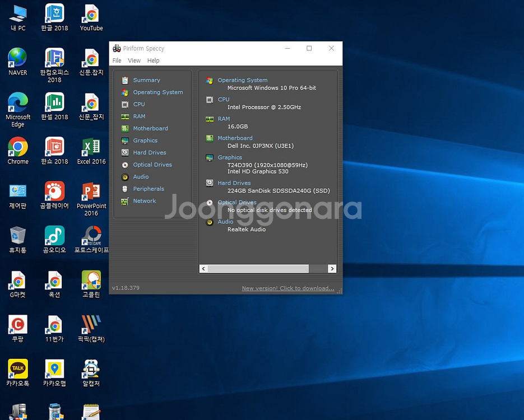This screenshot has height=420, width=524.
Task: Open the Motherboard section icon in sidebar
Action: (124, 129)
